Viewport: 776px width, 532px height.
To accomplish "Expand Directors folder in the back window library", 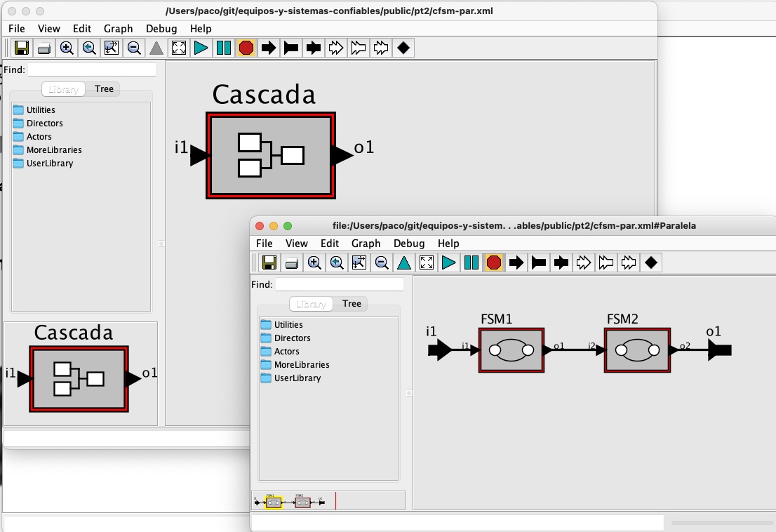I will (x=38, y=124).
